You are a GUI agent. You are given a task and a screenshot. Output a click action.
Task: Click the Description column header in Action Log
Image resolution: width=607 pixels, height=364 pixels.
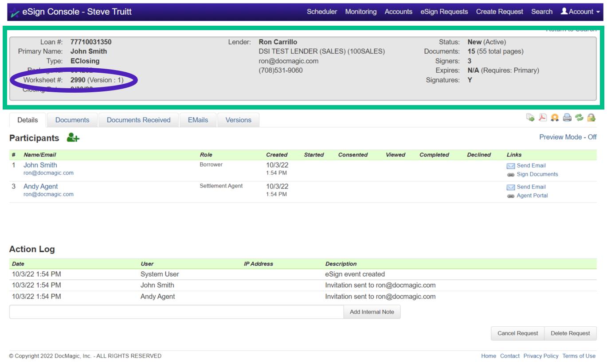click(341, 264)
